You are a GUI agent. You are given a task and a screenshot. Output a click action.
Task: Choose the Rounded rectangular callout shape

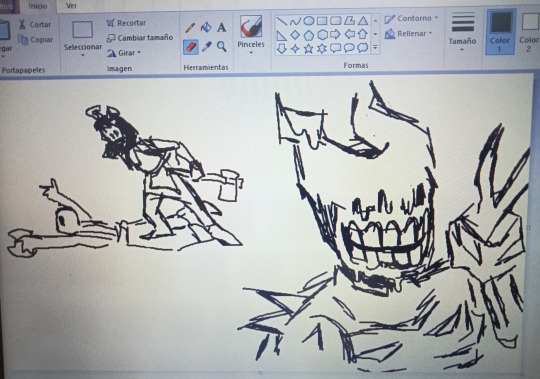click(x=335, y=48)
